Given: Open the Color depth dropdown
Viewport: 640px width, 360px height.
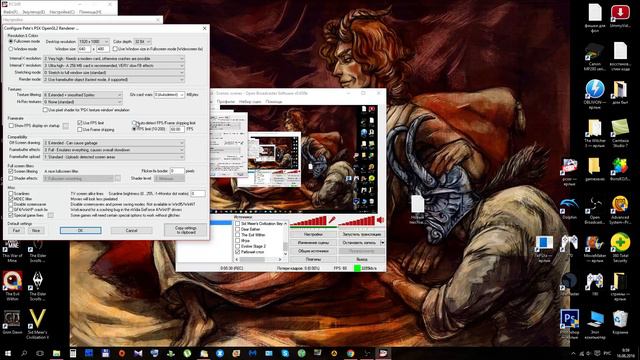Looking at the screenshot, I should (142, 42).
